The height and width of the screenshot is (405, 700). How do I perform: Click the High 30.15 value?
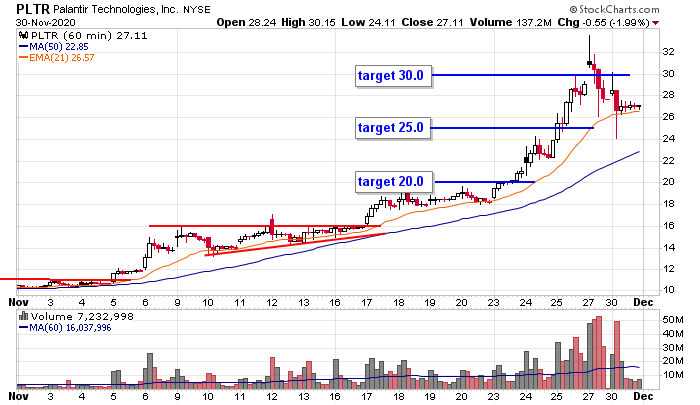click(308, 22)
